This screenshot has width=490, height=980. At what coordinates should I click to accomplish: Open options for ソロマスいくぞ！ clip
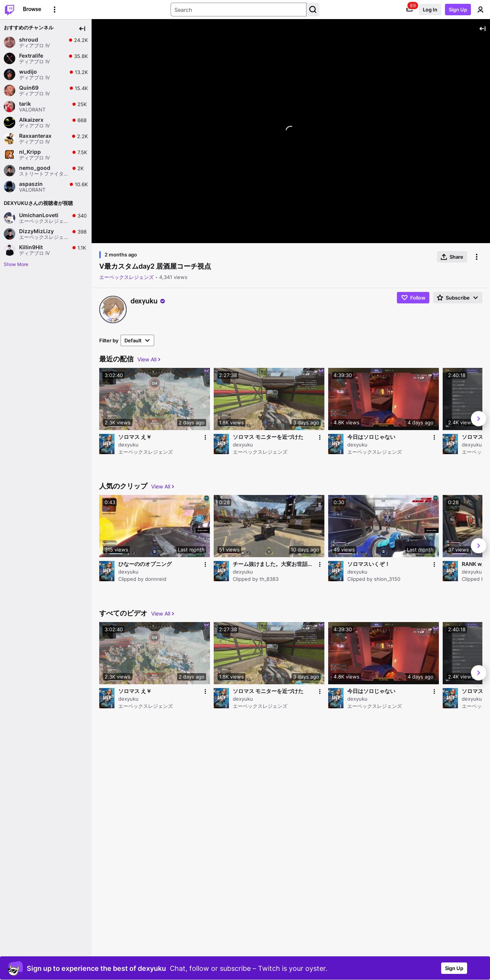434,564
